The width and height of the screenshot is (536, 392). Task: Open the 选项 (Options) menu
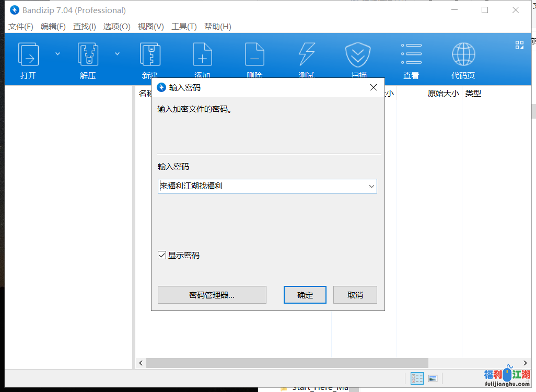click(x=116, y=26)
